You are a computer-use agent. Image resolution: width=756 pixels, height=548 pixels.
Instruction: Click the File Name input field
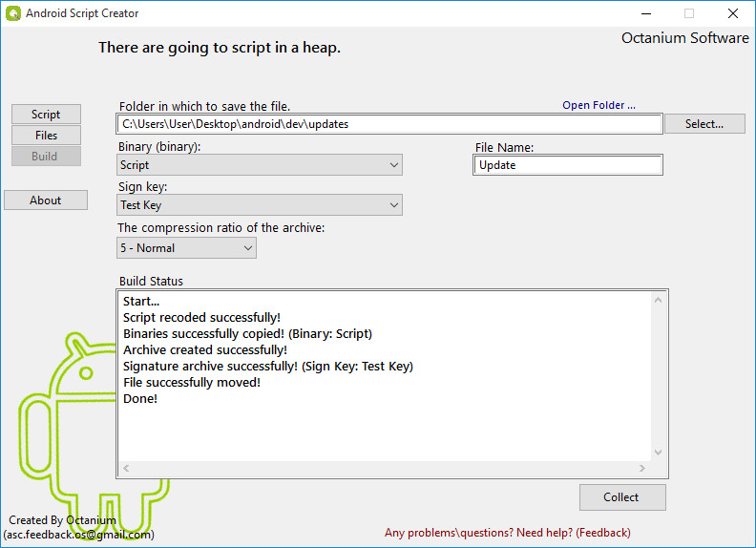(568, 165)
